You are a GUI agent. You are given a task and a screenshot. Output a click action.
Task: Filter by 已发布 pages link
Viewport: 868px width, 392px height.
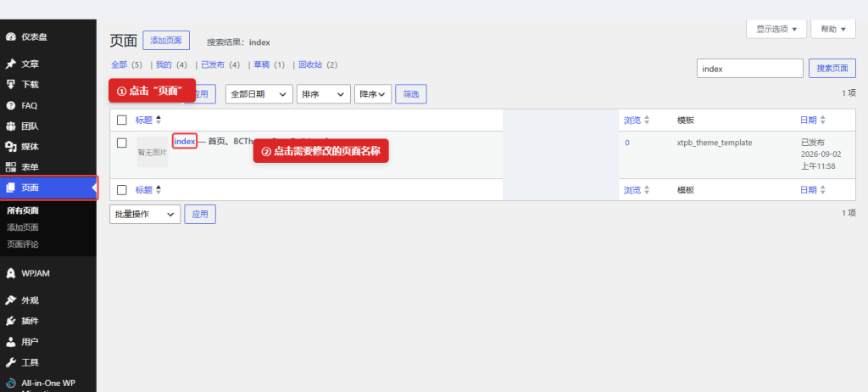(213, 64)
